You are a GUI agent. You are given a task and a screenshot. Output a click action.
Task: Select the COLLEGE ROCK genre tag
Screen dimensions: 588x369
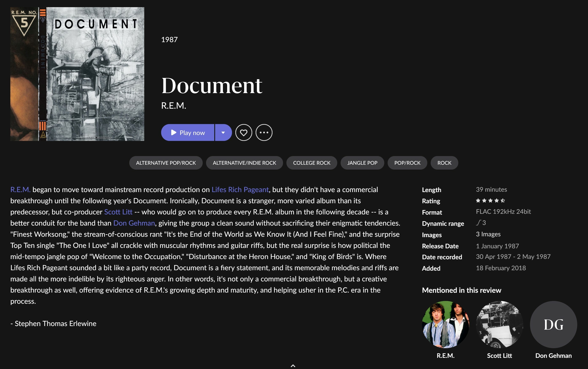312,163
